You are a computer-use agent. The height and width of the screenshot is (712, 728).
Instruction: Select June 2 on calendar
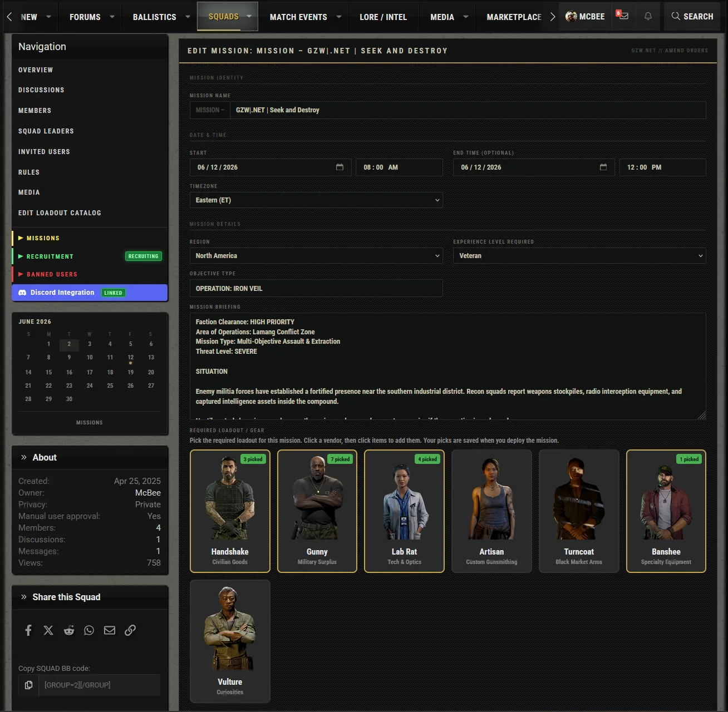click(x=69, y=344)
